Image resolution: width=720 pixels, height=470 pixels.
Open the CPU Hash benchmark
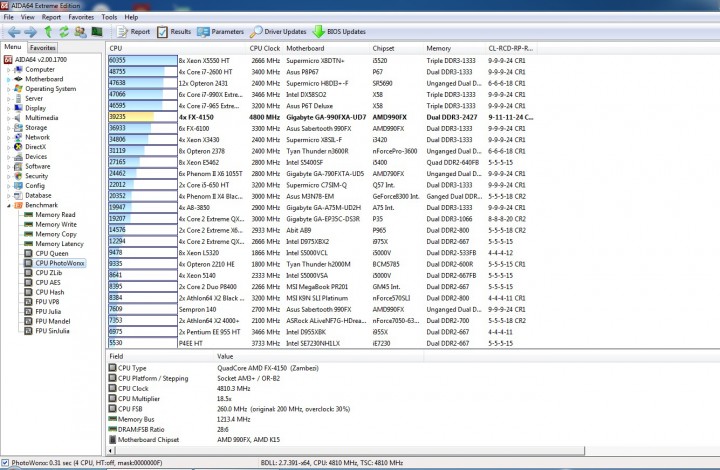tap(50, 292)
